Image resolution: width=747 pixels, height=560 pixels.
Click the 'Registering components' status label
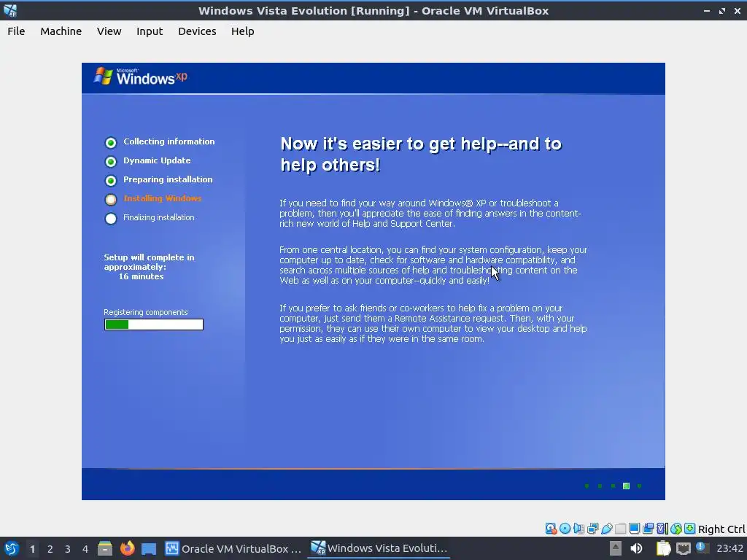point(146,312)
